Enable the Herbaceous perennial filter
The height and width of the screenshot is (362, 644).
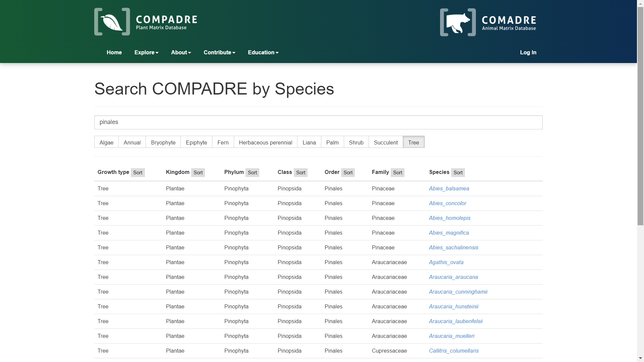tap(265, 142)
